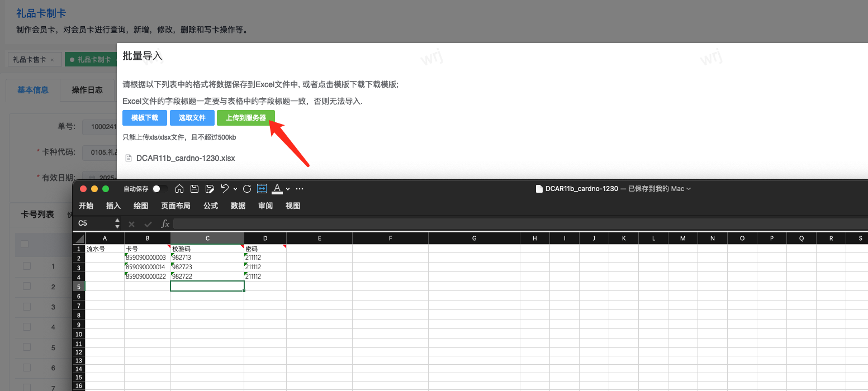The height and width of the screenshot is (391, 868).
Task: Tick the checkbox for card list row 1
Action: pyautogui.click(x=27, y=266)
